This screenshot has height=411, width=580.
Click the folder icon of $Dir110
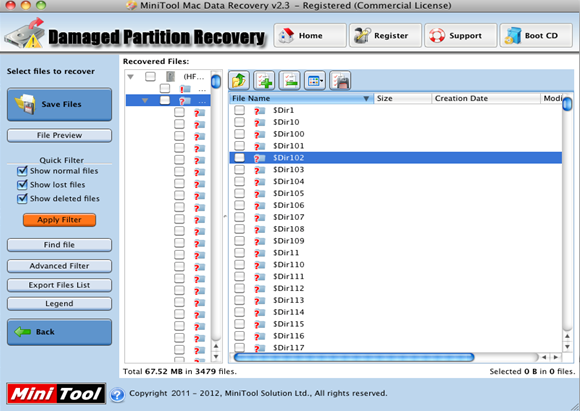click(260, 265)
